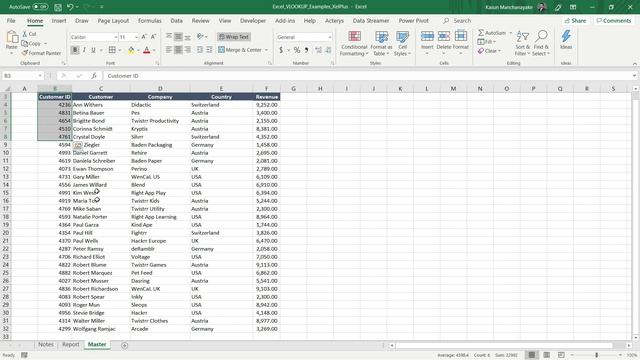This screenshot has width=640, height=360.
Task: Add a new sheet with plus icon
Action: coord(124,345)
